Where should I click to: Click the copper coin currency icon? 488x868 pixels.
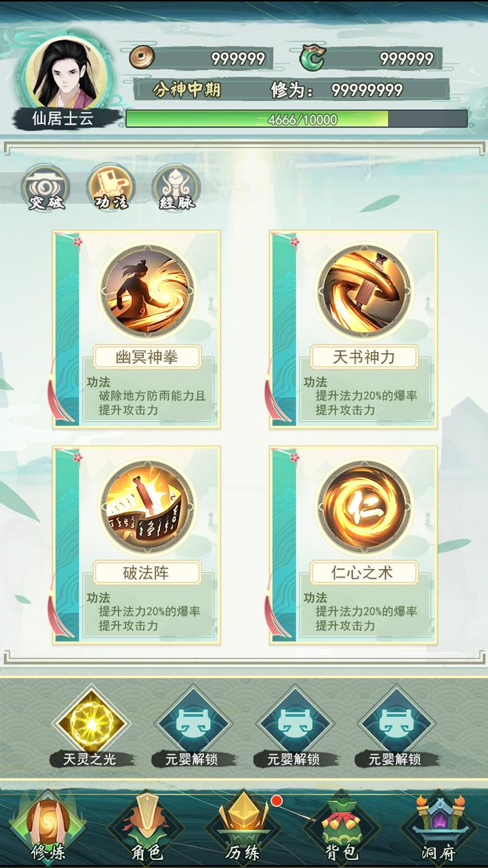click(x=142, y=58)
